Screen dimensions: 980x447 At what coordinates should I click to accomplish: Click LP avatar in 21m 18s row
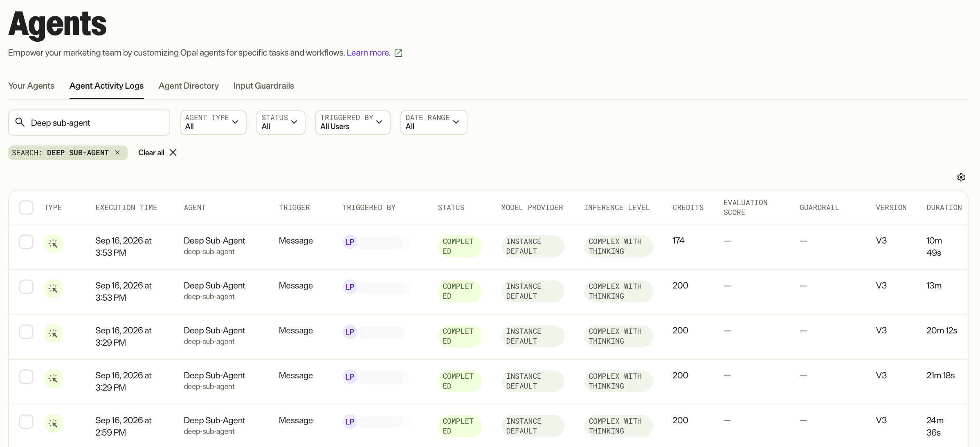coord(350,377)
